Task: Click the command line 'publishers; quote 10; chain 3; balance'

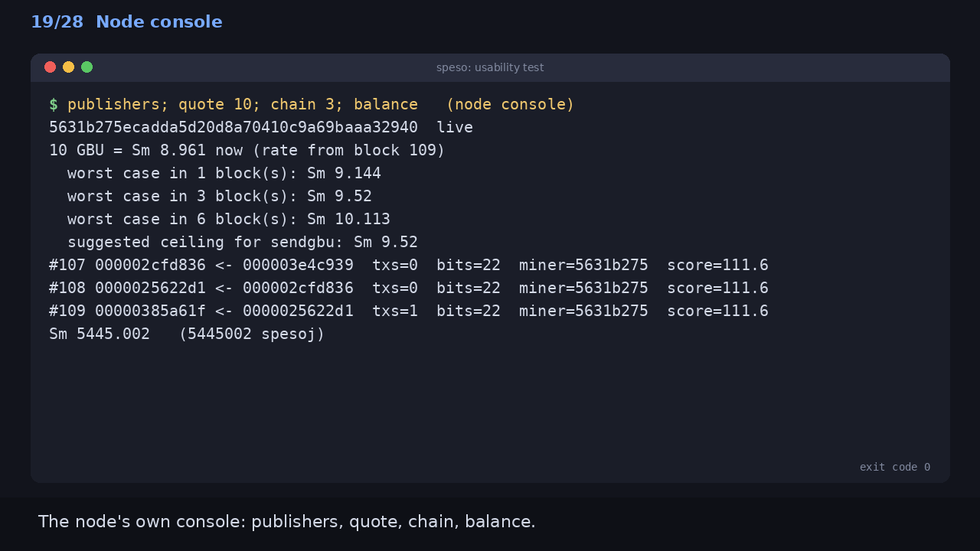Action: (x=243, y=104)
